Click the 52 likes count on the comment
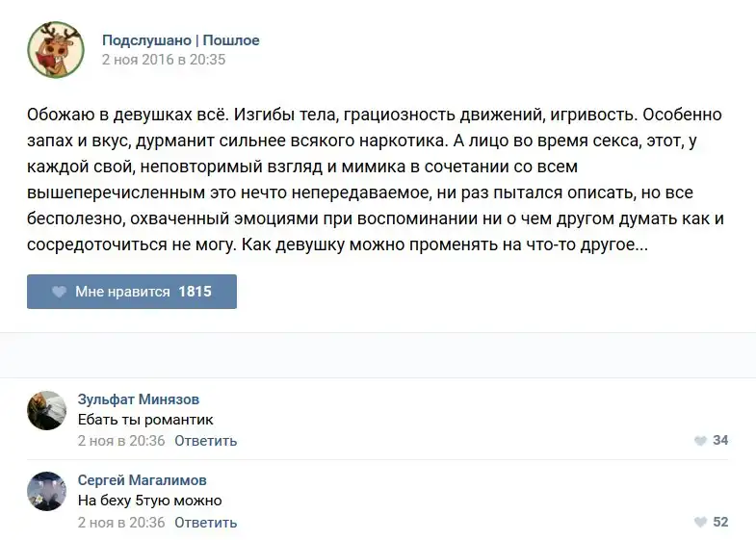The width and height of the screenshot is (756, 540). point(720,523)
